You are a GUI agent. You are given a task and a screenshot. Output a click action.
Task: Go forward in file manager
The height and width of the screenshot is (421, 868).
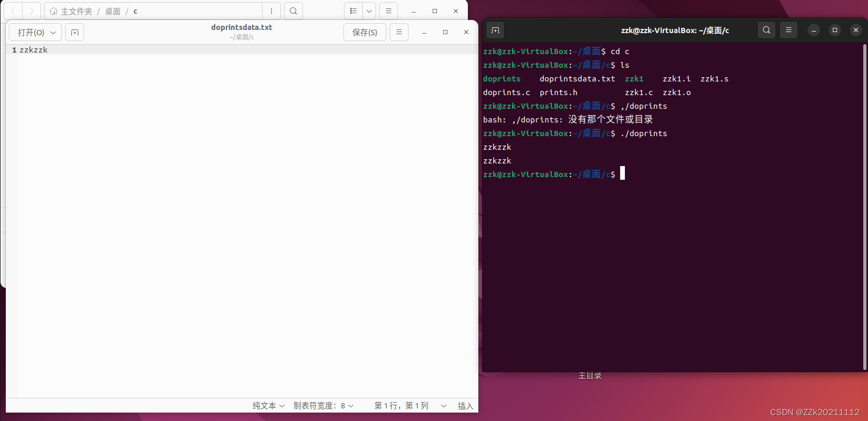coord(32,11)
